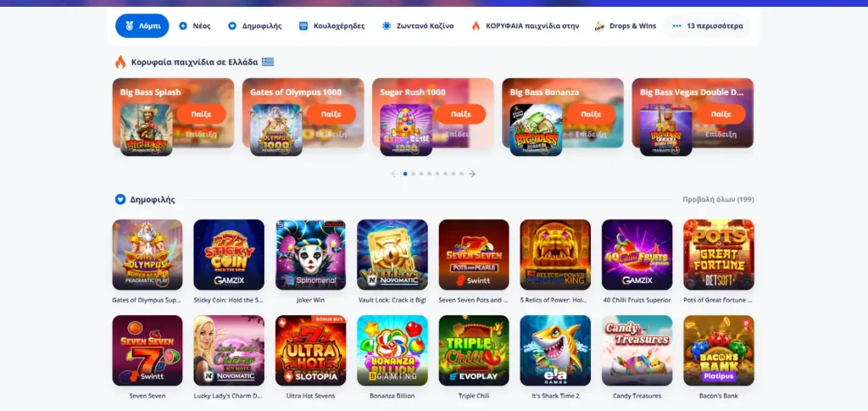
Task: Launch the Joker Win game tile
Action: [310, 254]
